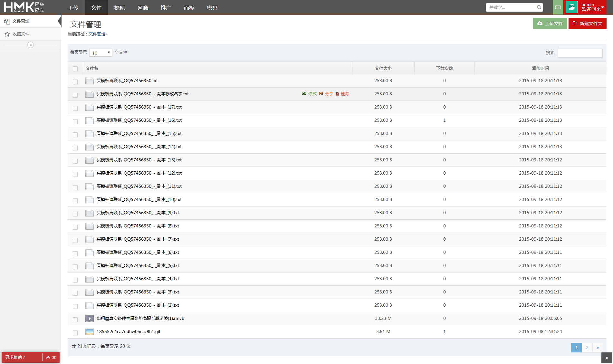
Task: Expand the admin user dropdown menu
Action: coord(602,7)
